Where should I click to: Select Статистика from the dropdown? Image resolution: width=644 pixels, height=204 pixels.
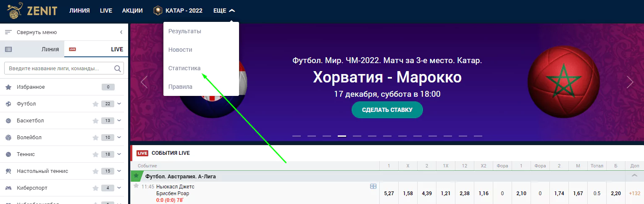pyautogui.click(x=184, y=68)
